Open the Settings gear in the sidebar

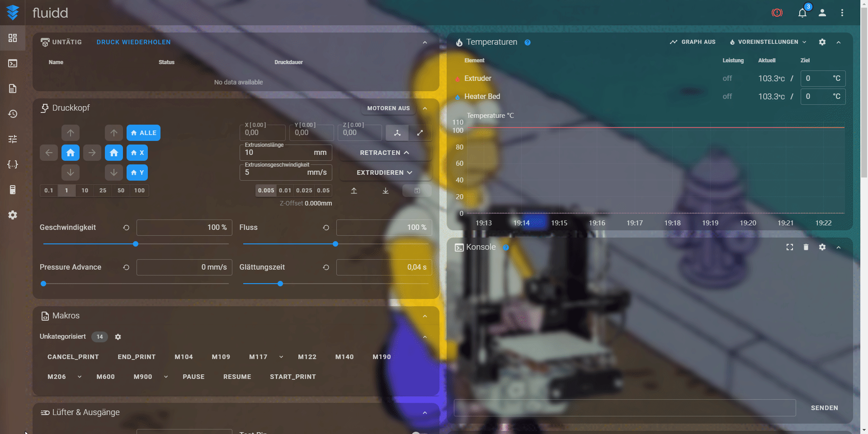pos(13,215)
